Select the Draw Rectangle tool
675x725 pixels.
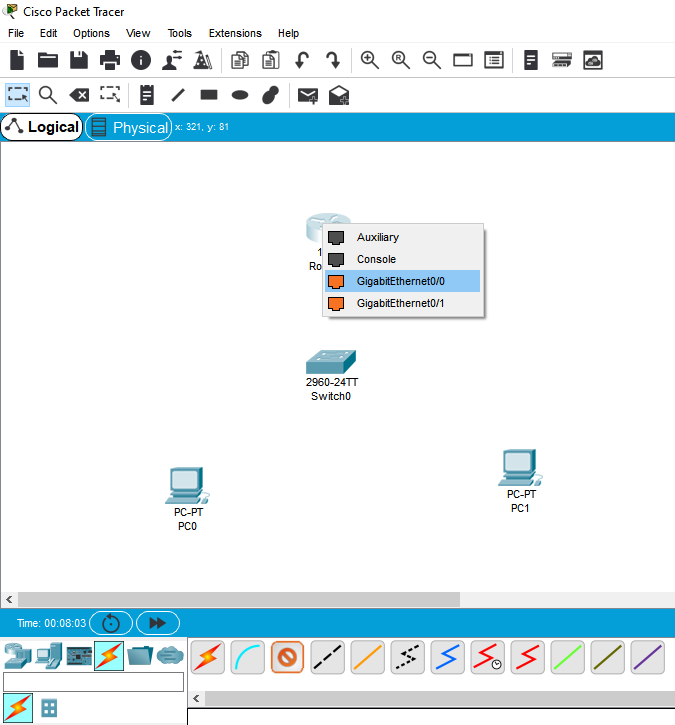tap(209, 95)
